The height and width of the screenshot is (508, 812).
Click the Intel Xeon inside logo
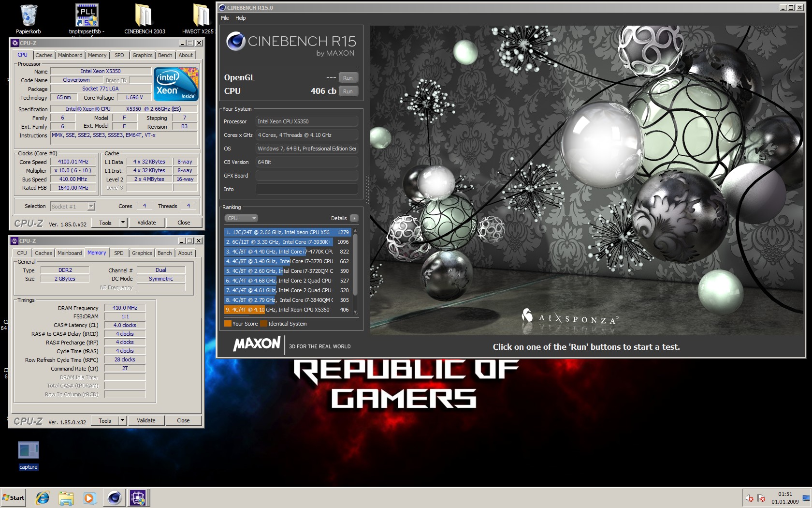[x=176, y=84]
